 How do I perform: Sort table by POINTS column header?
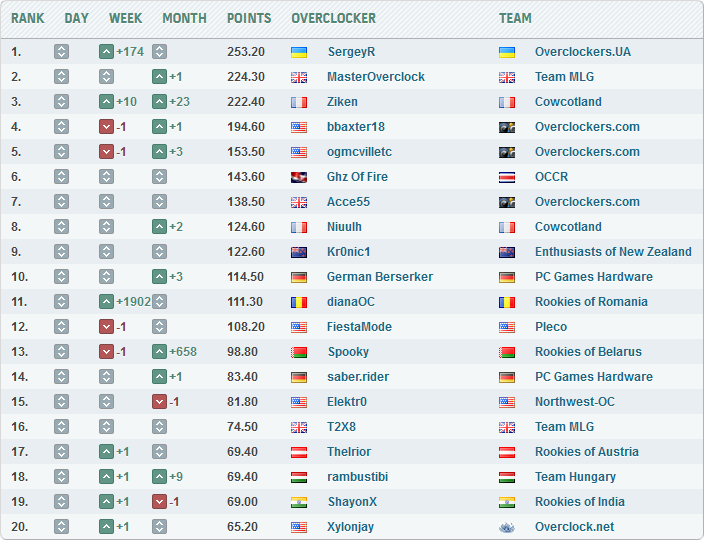coord(249,18)
